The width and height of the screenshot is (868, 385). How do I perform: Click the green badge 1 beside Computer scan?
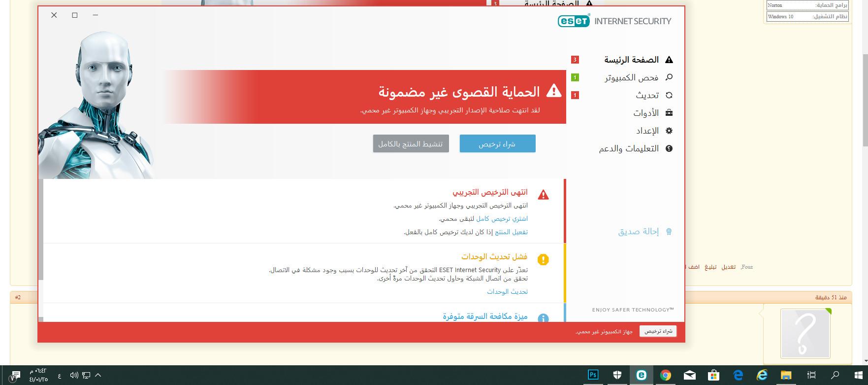click(575, 77)
